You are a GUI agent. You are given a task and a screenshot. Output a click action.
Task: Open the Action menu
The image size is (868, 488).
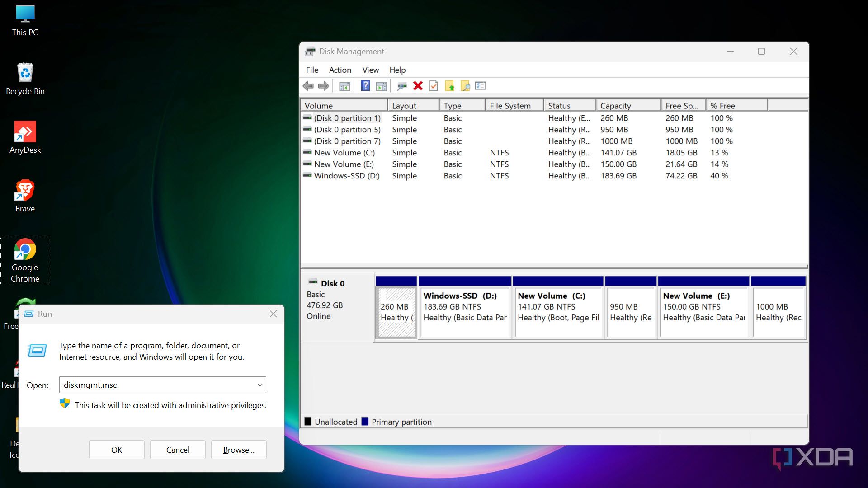(340, 70)
